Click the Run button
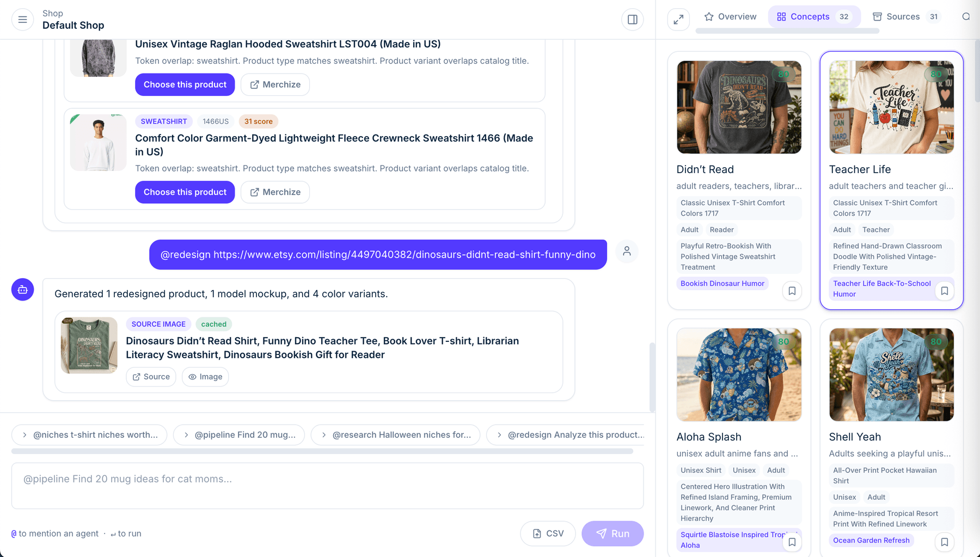The image size is (980, 557). pyautogui.click(x=612, y=534)
